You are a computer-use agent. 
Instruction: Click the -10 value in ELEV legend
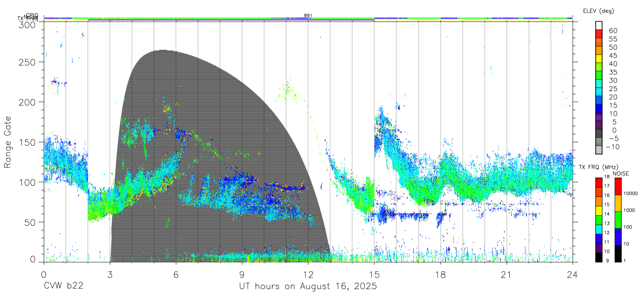pyautogui.click(x=614, y=147)
